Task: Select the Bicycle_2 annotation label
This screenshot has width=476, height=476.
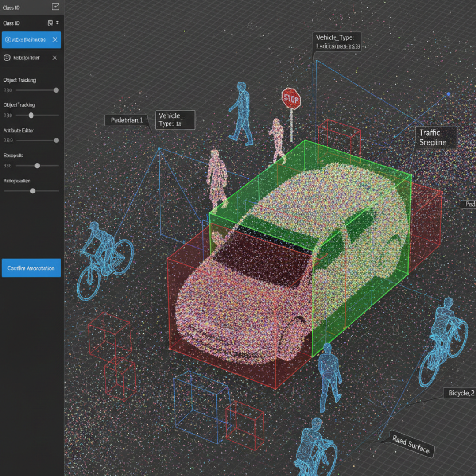Action: (461, 393)
